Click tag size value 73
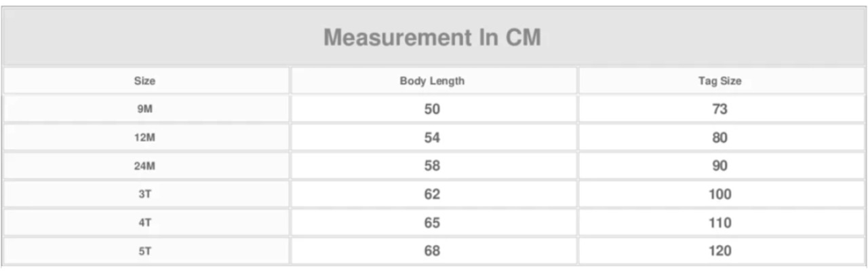868x271 pixels. (x=719, y=109)
